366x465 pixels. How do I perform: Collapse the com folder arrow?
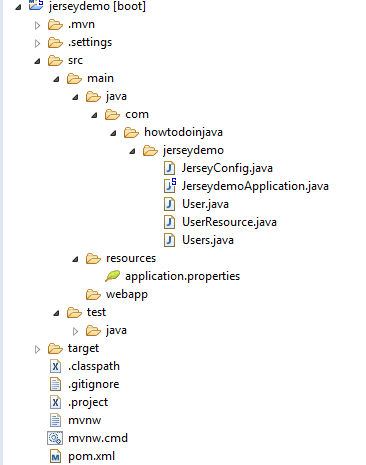click(x=94, y=115)
